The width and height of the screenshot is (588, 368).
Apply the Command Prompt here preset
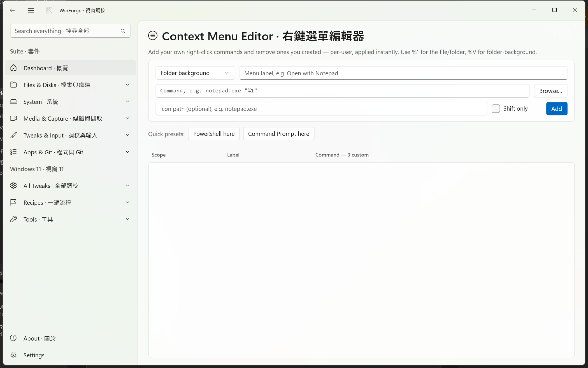278,134
